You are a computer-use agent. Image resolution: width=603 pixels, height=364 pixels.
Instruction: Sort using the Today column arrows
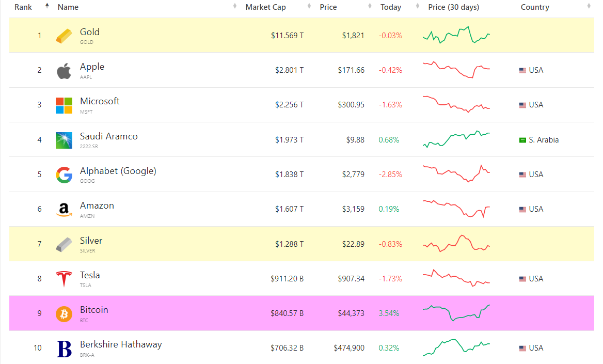click(x=418, y=5)
